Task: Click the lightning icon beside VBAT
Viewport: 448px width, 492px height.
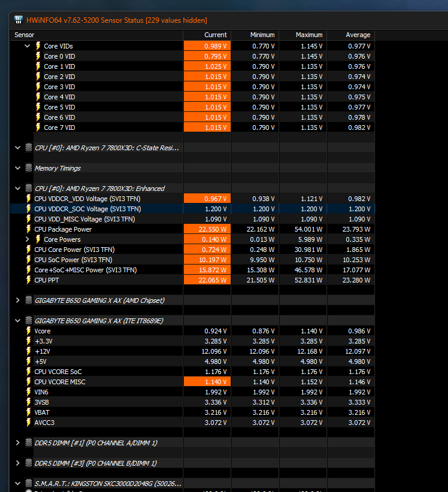Action: 29,412
